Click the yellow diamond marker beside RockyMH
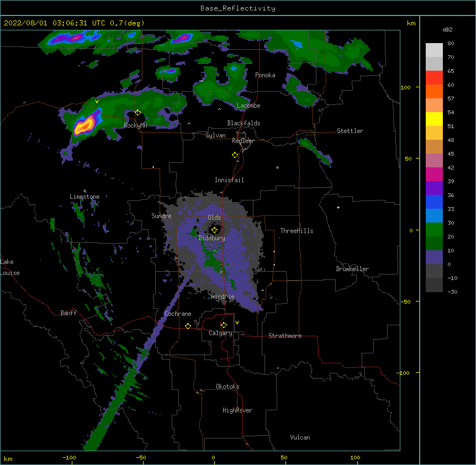The width and height of the screenshot is (476, 465). tap(137, 113)
